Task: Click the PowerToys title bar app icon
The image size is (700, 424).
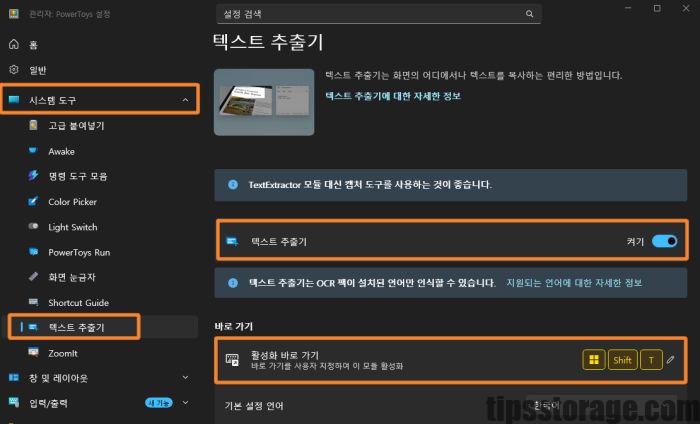Action: [x=14, y=14]
